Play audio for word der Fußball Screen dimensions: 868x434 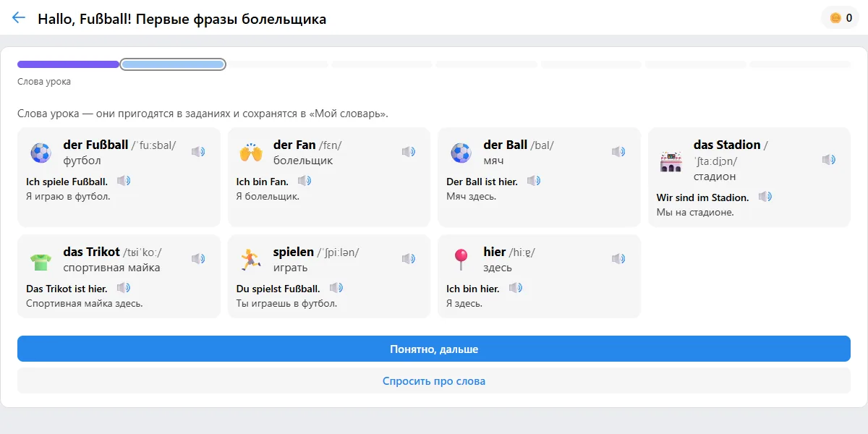pyautogui.click(x=198, y=152)
